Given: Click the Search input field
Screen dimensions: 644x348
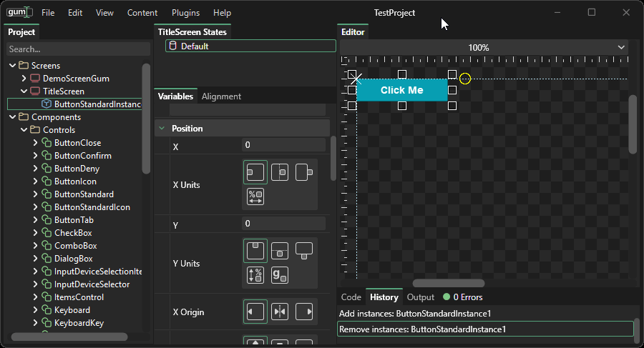Looking at the screenshot, I should pyautogui.click(x=75, y=49).
